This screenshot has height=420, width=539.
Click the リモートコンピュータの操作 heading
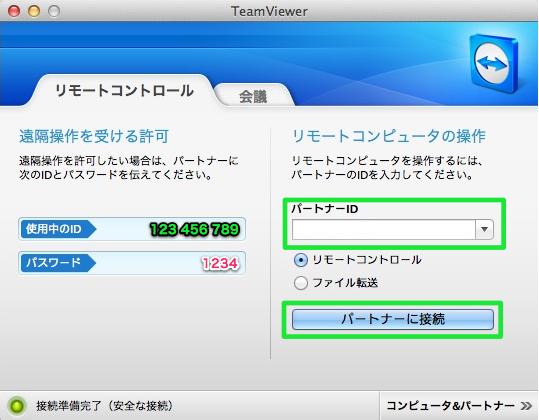[388, 136]
